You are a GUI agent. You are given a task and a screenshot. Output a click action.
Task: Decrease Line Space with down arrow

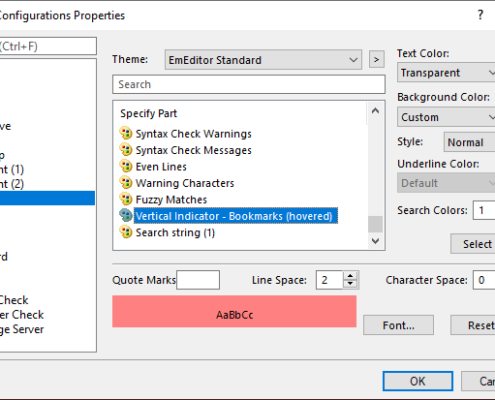tap(350, 284)
